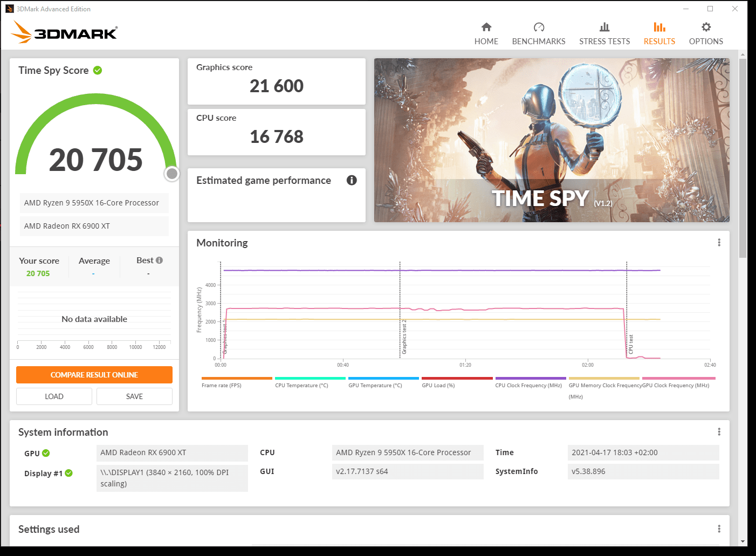Toggle GPU Load (%) legend
The image size is (756, 556).
coord(457,382)
